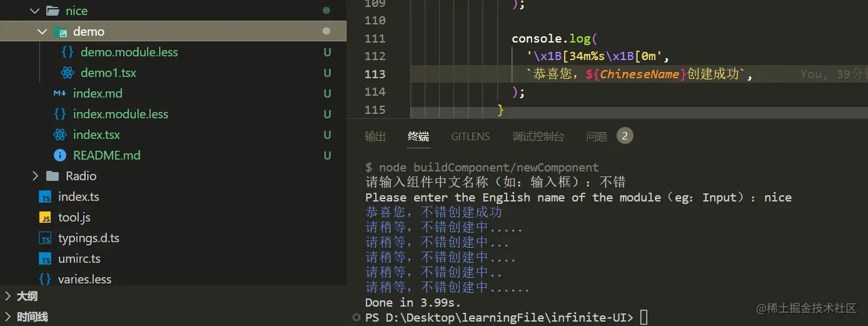
Task: Open demo1.tsx in the explorer
Action: coord(108,73)
